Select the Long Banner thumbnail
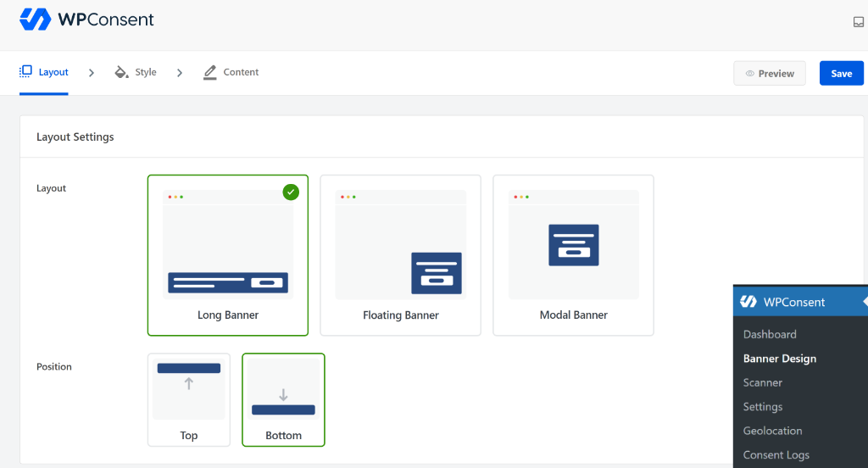868x468 pixels. [x=228, y=245]
